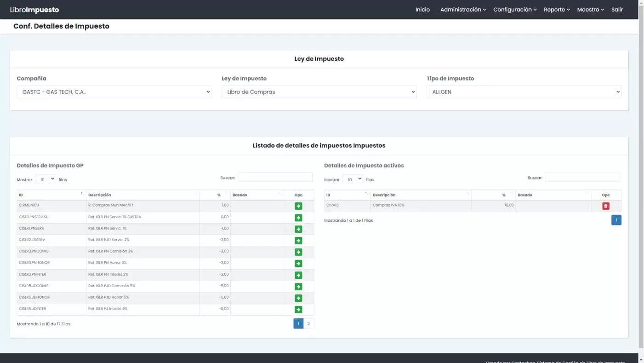Screen dimensions: 644x363
Task: Select the CIVA16 ID cell
Action: tap(347, 206)
